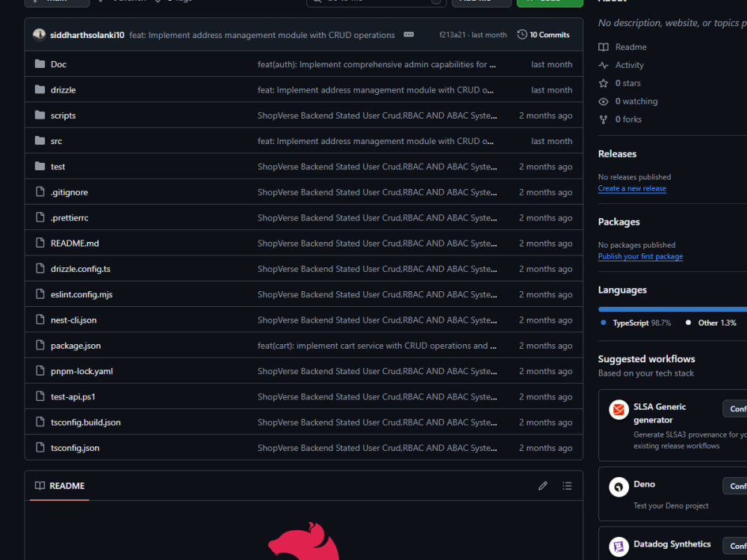This screenshot has height=560, width=747.
Task: Open the Releases heading link
Action: [x=618, y=154]
